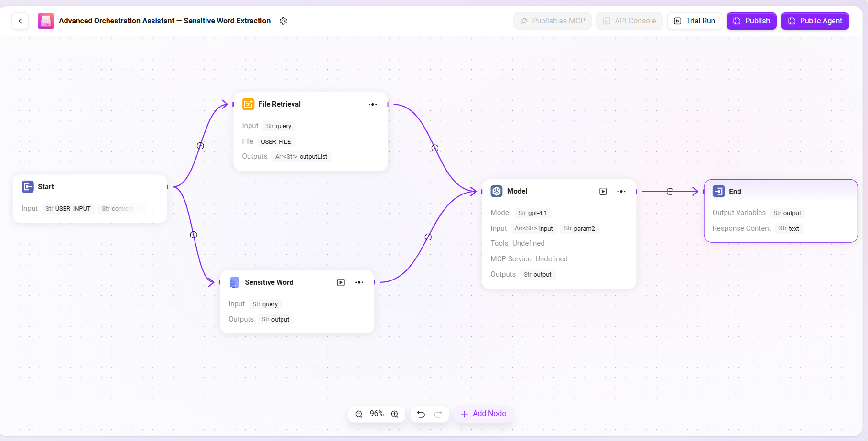Click the File Retrieval node icon
Image resolution: width=868 pixels, height=441 pixels.
pyautogui.click(x=248, y=104)
